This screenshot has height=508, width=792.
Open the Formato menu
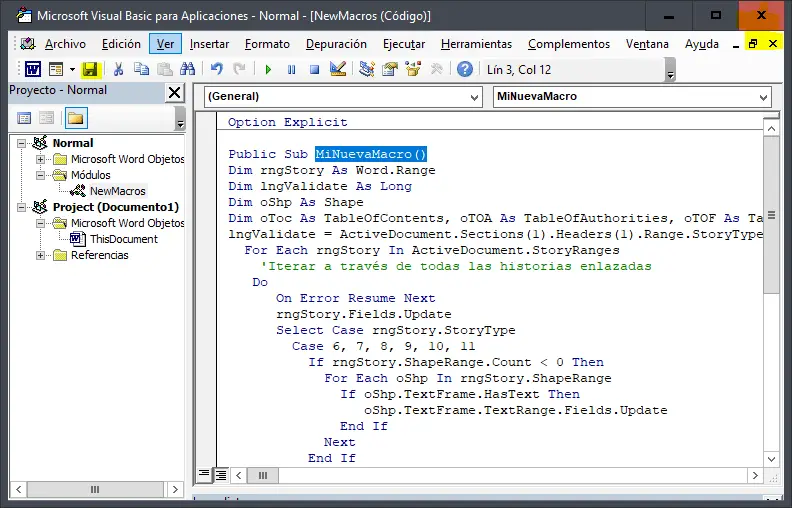pyautogui.click(x=267, y=44)
